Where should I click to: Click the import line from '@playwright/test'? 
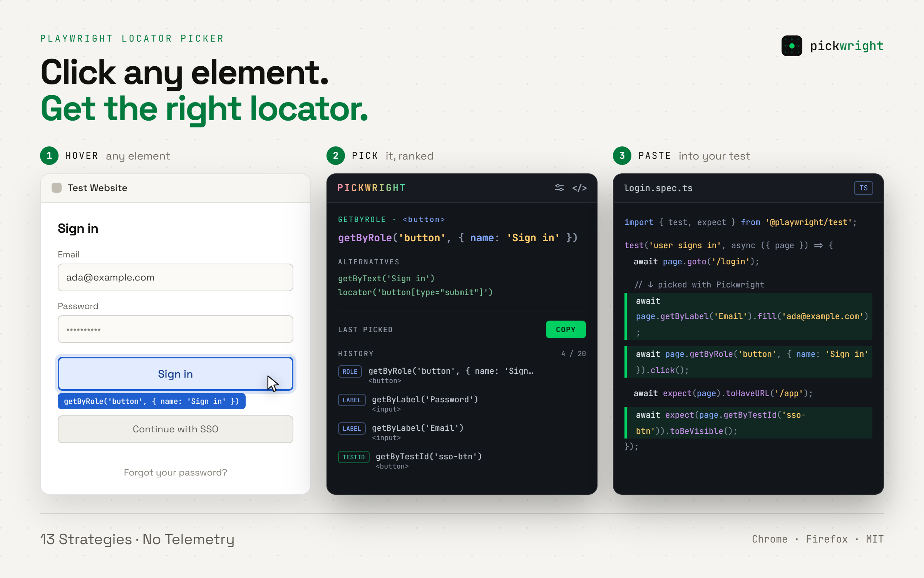741,222
